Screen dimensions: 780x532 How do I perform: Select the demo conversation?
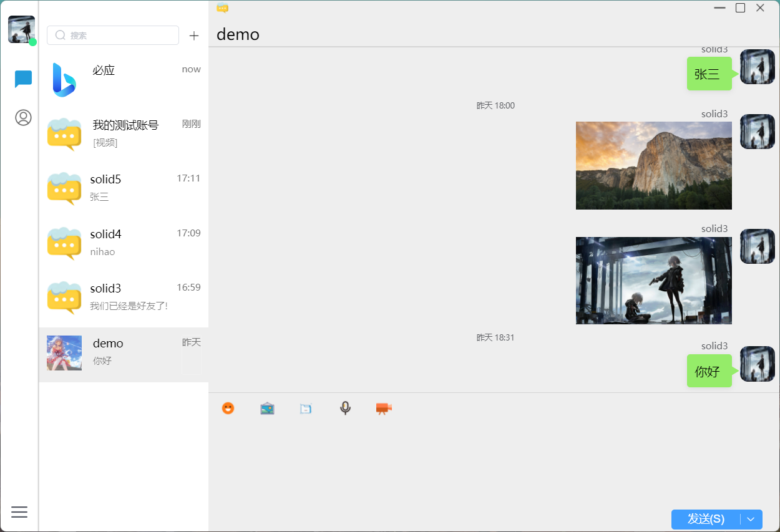[x=124, y=355]
